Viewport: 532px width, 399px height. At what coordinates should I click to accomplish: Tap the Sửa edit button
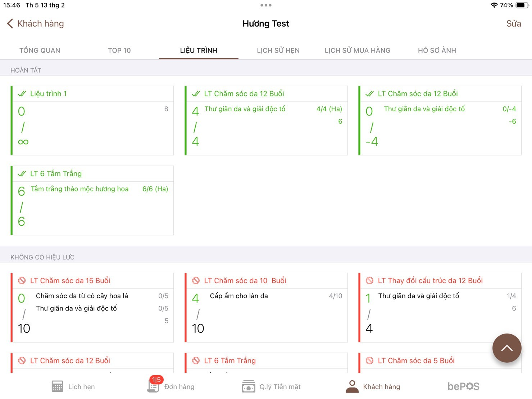514,24
